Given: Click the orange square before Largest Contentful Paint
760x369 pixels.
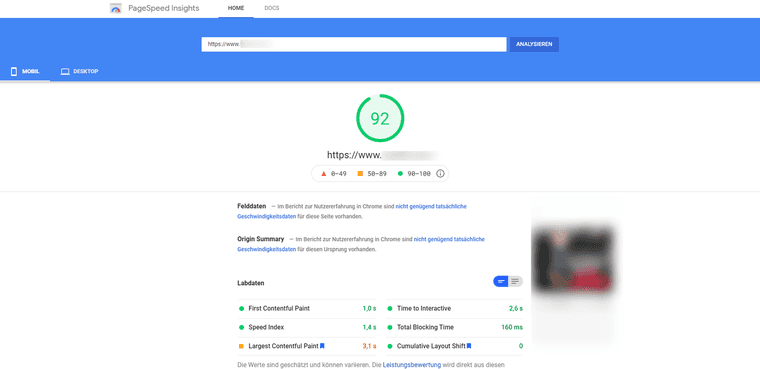Looking at the screenshot, I should pyautogui.click(x=241, y=346).
